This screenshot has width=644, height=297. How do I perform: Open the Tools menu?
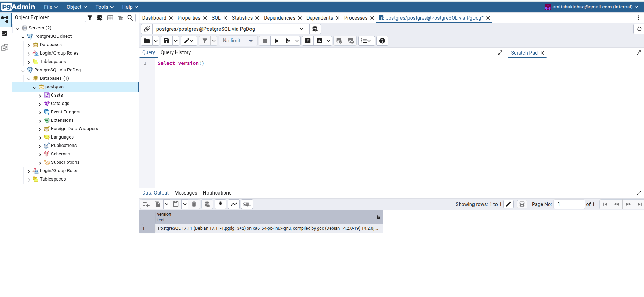click(104, 7)
